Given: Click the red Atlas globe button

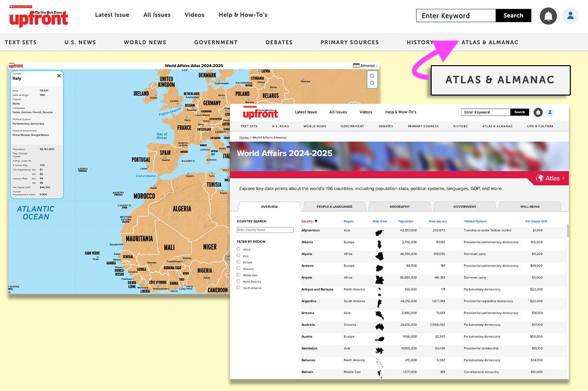Looking at the screenshot, I should (x=549, y=178).
